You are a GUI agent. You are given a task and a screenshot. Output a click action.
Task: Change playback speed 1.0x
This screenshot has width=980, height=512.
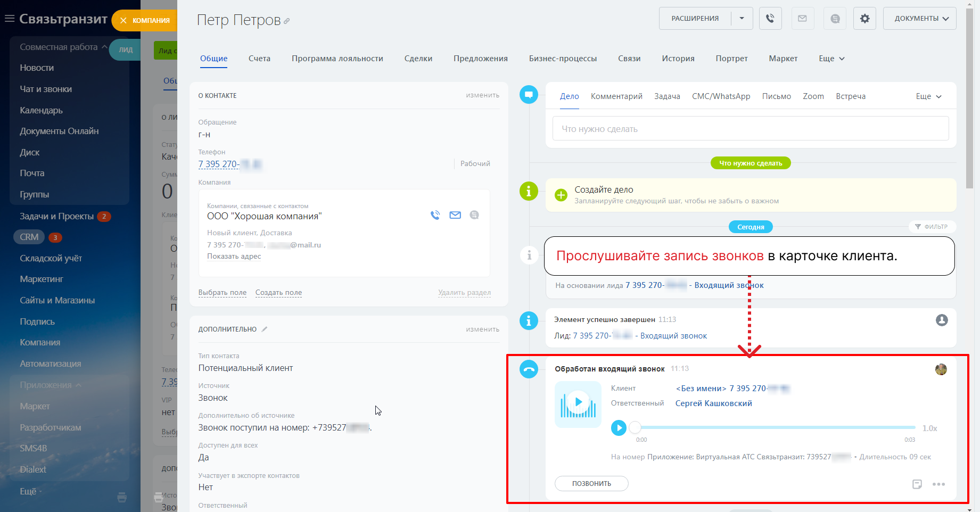(930, 428)
